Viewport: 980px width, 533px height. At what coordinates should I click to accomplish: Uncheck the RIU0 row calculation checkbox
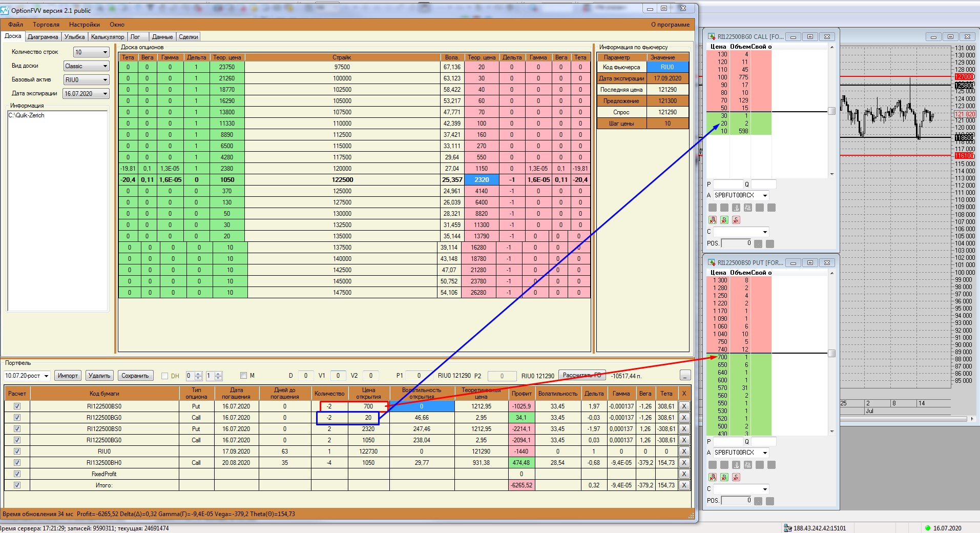pos(17,451)
